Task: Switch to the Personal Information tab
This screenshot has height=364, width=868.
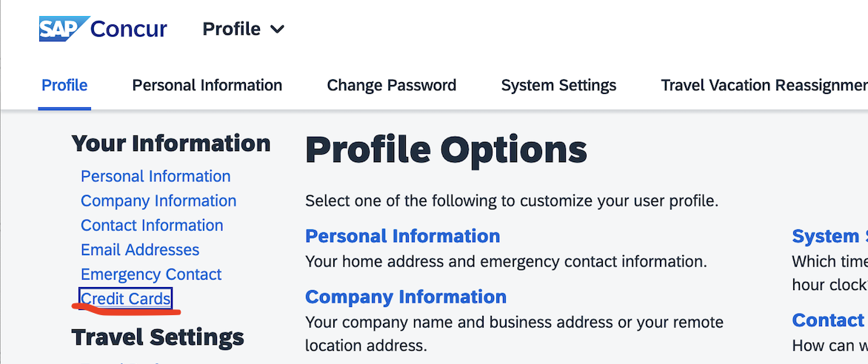Action: [207, 85]
